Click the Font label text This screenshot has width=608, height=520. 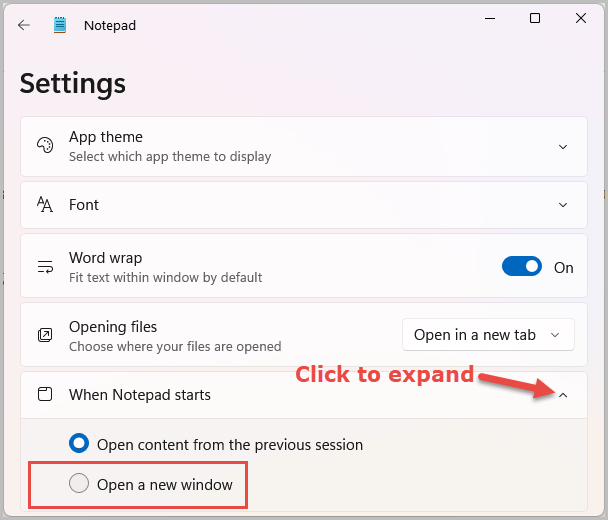tap(84, 204)
